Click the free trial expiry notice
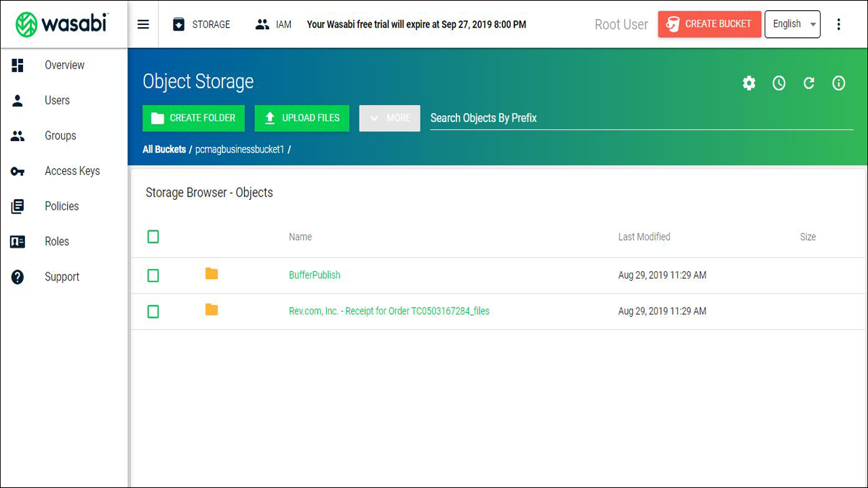The width and height of the screenshot is (868, 488). click(416, 24)
